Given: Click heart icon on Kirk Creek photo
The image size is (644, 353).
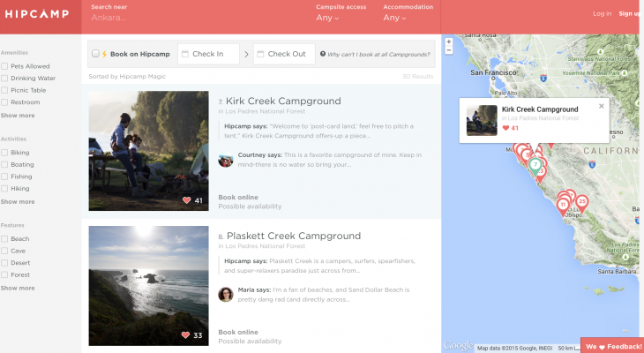Looking at the screenshot, I should click(x=186, y=200).
